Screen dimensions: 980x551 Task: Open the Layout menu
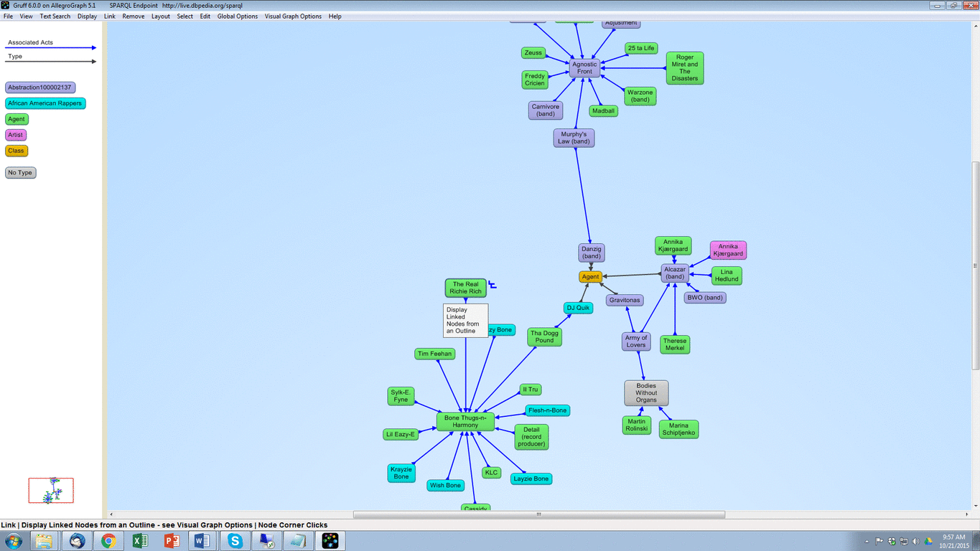tap(161, 16)
